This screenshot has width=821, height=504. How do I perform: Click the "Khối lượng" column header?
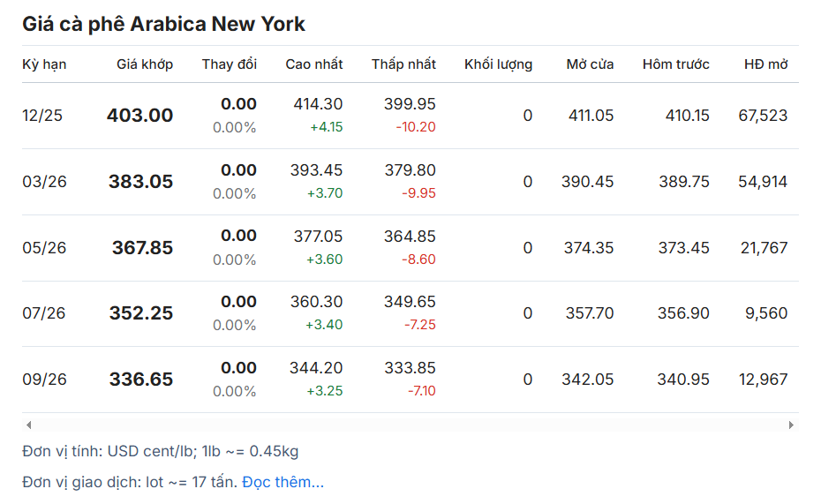(498, 64)
